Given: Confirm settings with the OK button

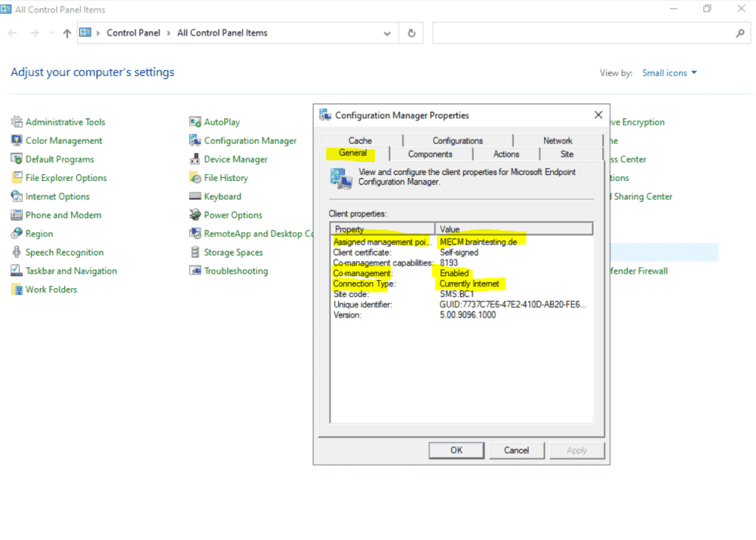Looking at the screenshot, I should 456,450.
